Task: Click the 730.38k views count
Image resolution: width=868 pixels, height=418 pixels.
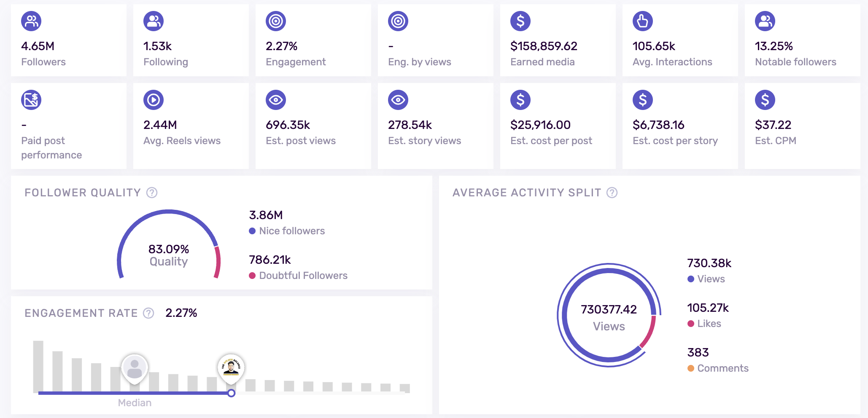Action: [709, 263]
